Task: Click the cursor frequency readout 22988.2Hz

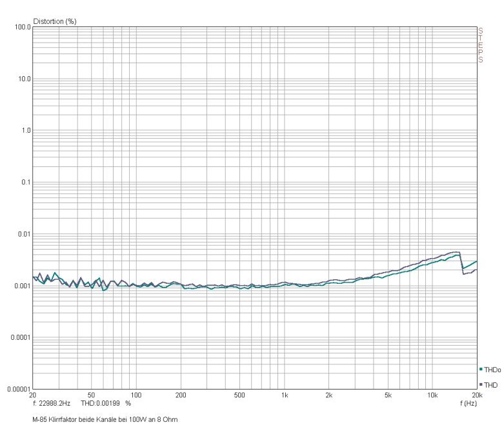Action: pyautogui.click(x=52, y=403)
